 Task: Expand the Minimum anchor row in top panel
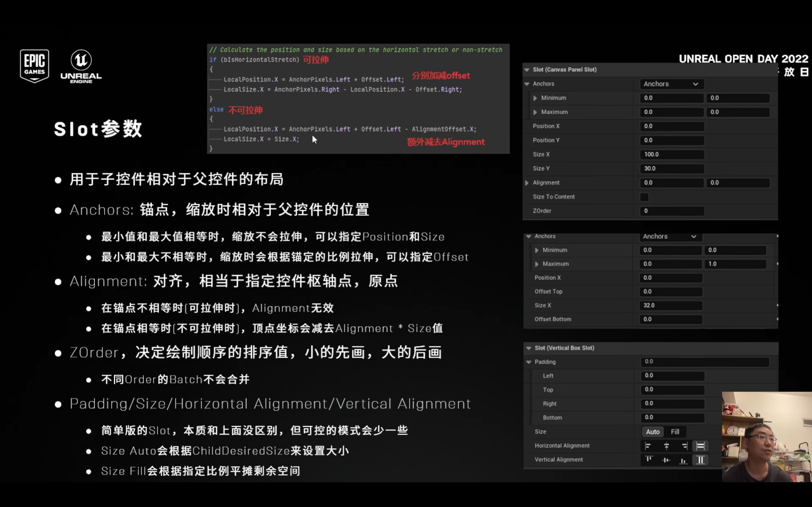[535, 98]
